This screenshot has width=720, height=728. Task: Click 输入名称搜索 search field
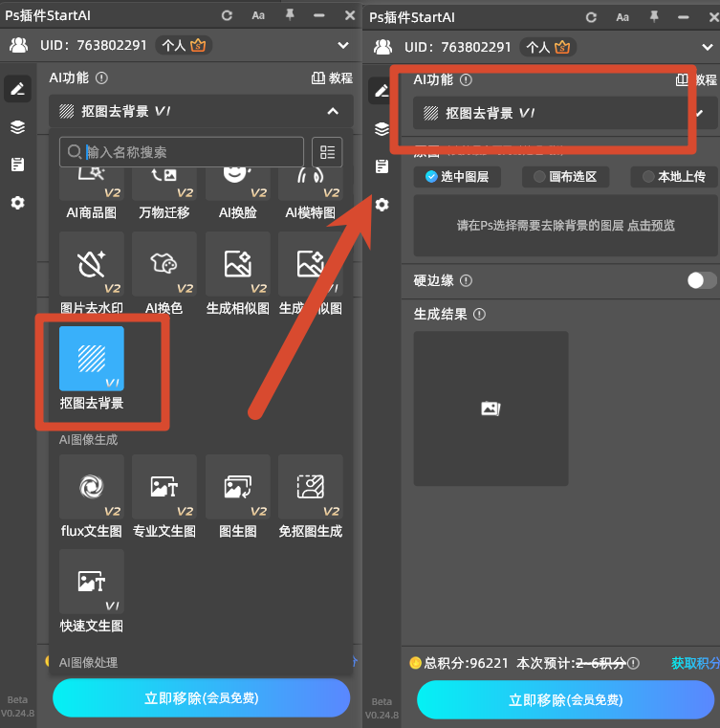(182, 152)
